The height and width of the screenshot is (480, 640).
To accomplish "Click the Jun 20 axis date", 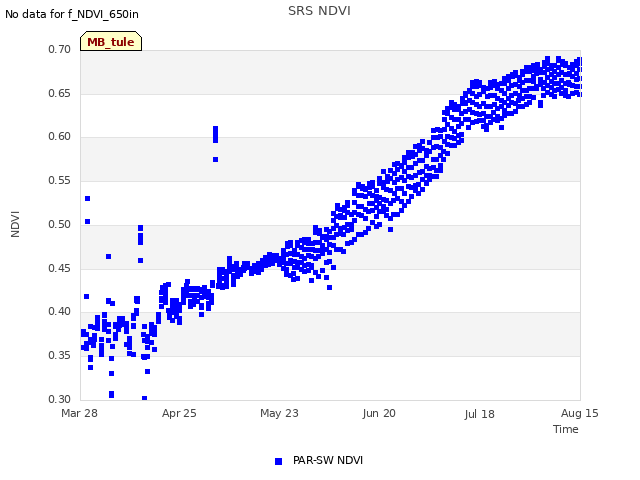I will click(379, 413).
